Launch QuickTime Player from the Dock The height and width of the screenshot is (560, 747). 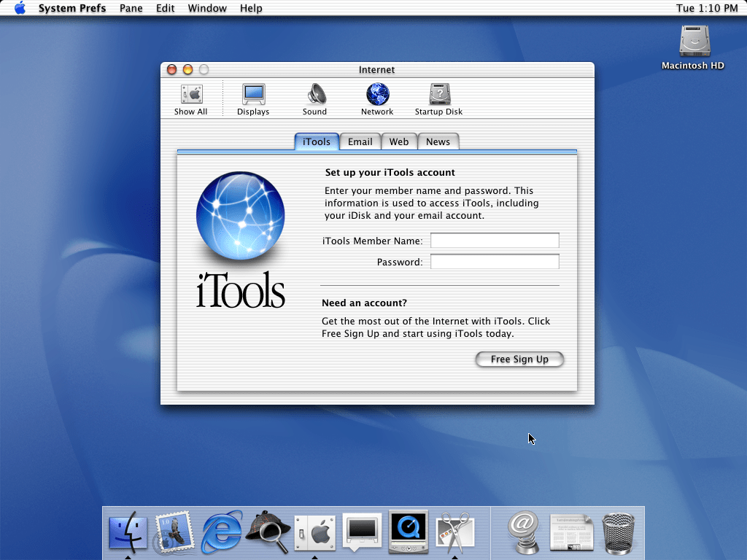(x=409, y=532)
